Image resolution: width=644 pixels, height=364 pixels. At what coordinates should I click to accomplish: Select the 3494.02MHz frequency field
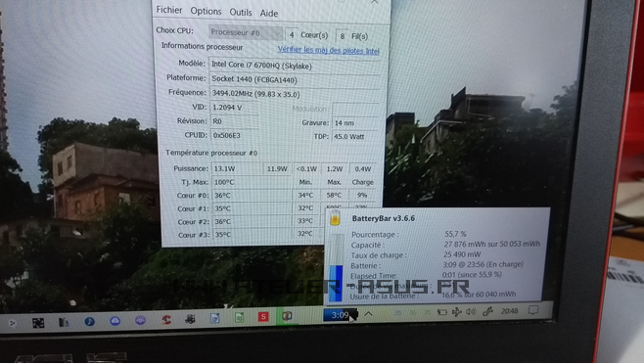[294, 94]
